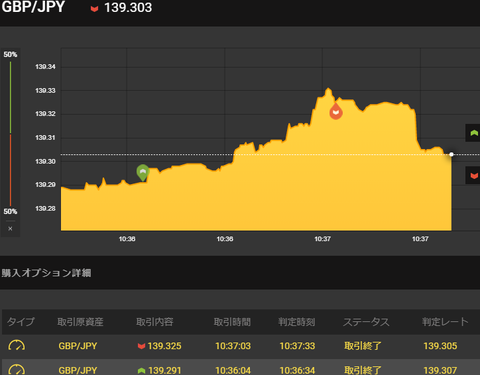Click the upper 50% label on sentiment gauge

10,54
